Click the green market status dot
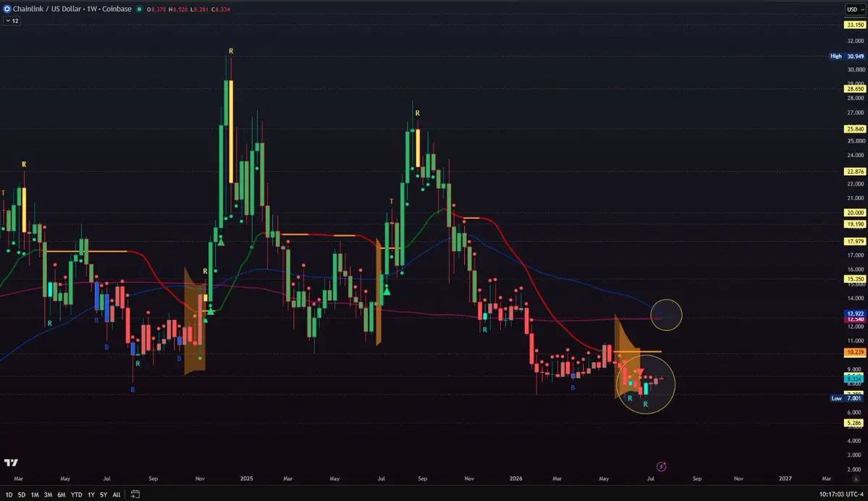The image size is (868, 501). coord(139,9)
